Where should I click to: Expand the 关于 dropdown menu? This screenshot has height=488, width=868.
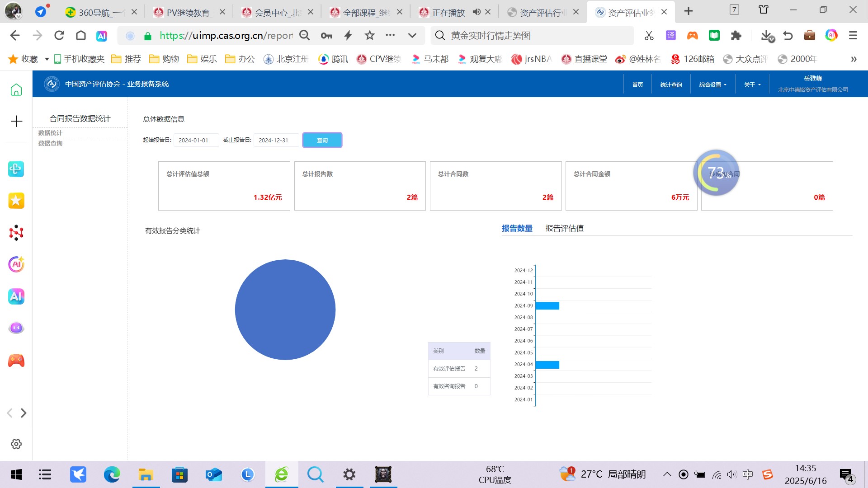coord(752,84)
